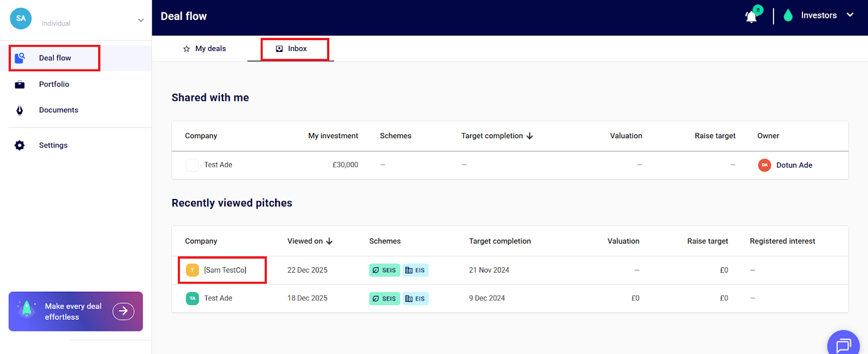Click the arrow on Make every deal effortless
Screen dimensions: 868x354
(x=123, y=311)
